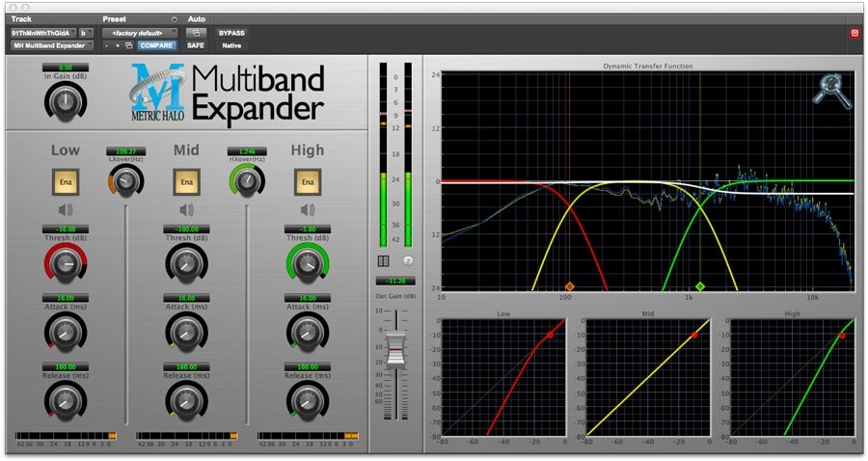Toggle the Mid band Ena button
This screenshot has width=868, height=461.
point(186,182)
